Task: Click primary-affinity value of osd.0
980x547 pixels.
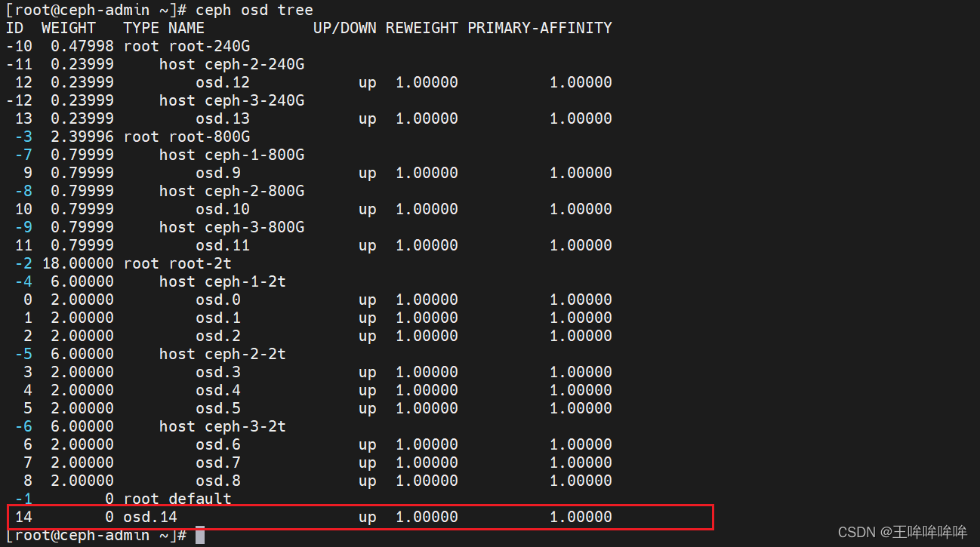Action: point(581,300)
